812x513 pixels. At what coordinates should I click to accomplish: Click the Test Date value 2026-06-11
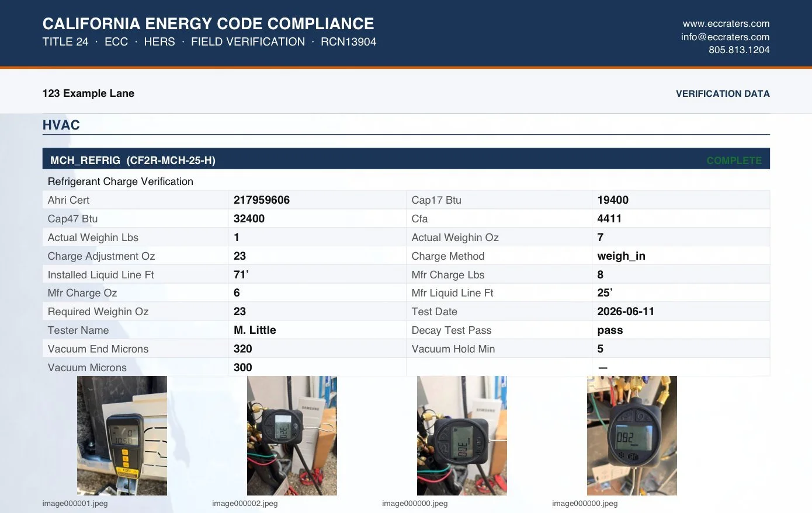point(626,312)
